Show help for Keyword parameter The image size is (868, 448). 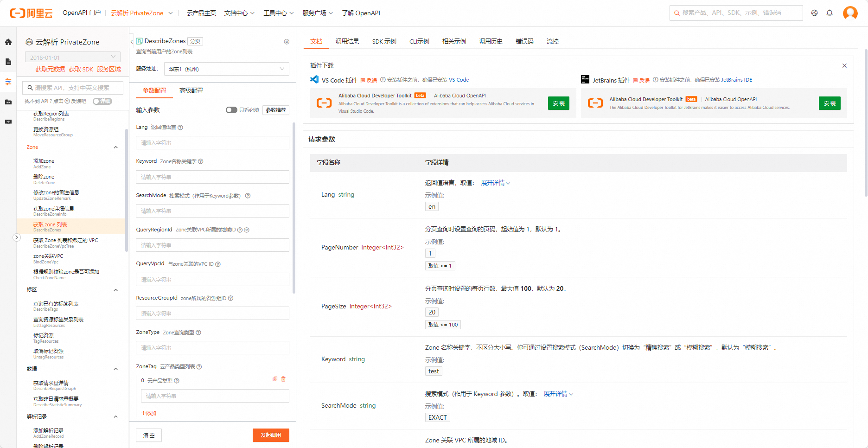[x=201, y=161]
